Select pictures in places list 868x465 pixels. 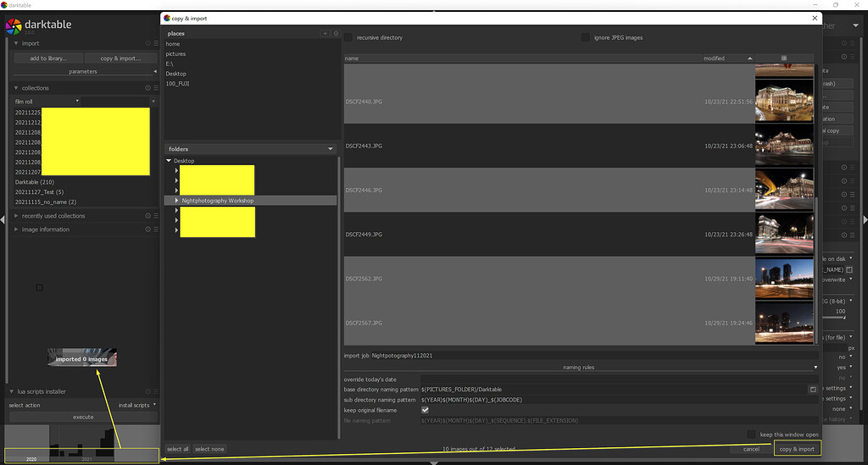[175, 53]
